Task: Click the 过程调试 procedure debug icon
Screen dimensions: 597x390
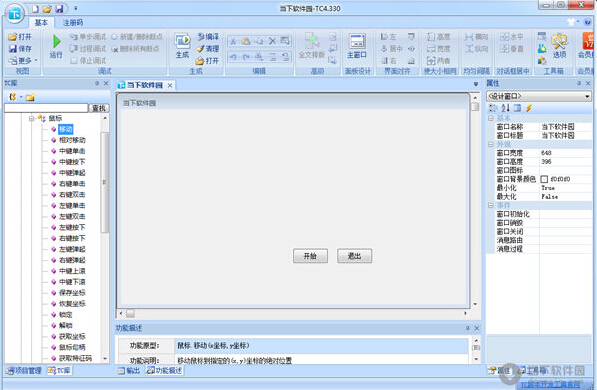Action: [73, 49]
